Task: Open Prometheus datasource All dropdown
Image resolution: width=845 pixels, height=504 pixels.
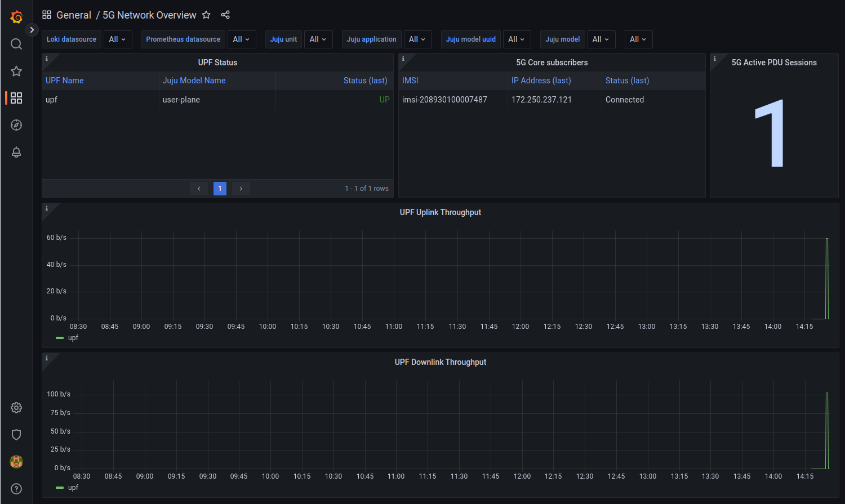Action: (242, 39)
